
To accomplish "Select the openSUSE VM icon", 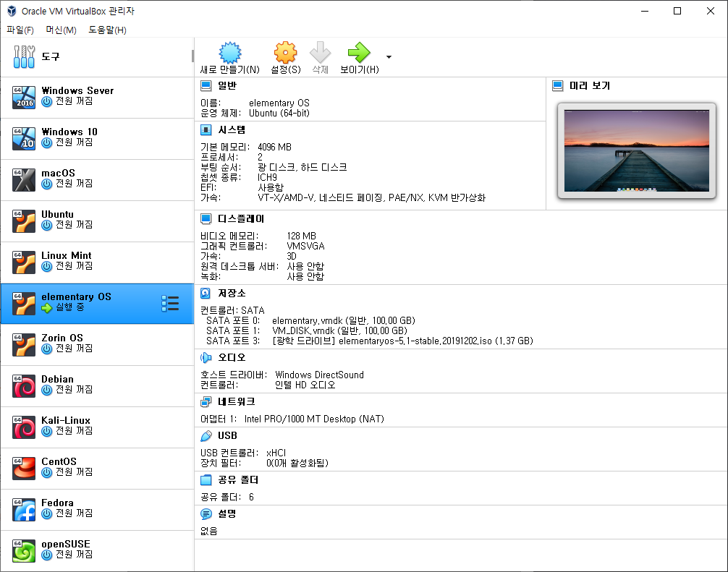I will point(24,550).
